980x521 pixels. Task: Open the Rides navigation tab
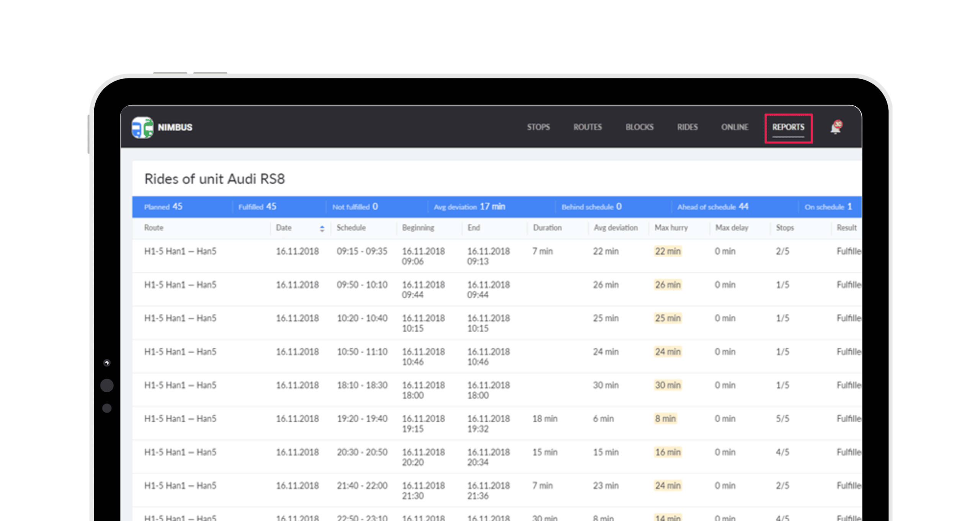[687, 127]
